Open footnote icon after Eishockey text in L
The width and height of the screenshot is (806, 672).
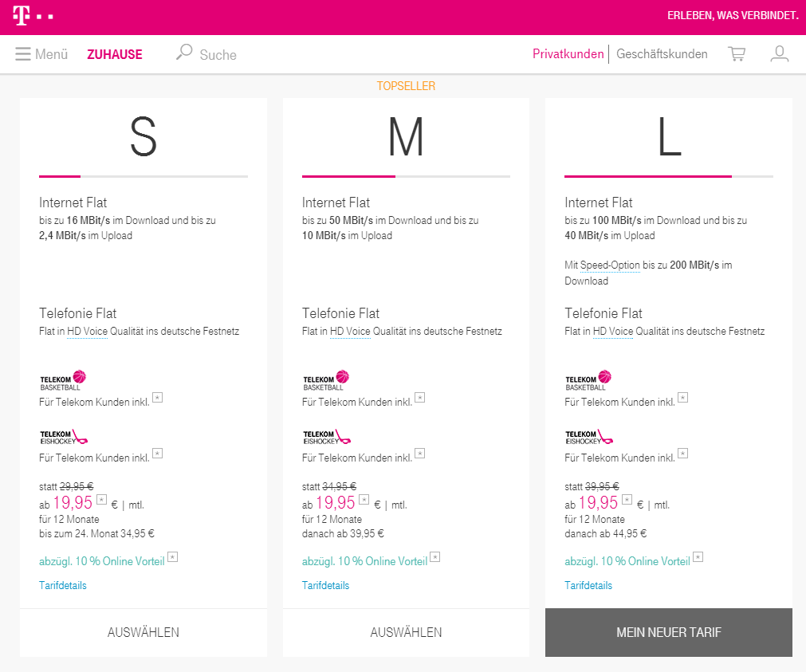682,453
